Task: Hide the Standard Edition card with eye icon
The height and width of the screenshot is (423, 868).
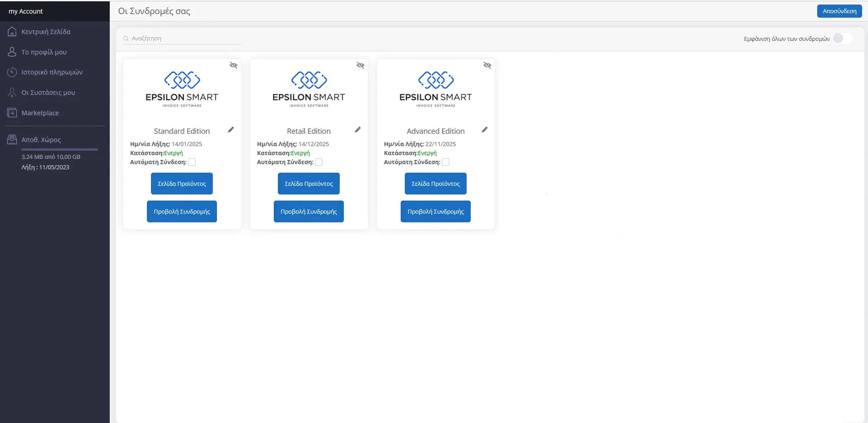Action: coord(234,65)
